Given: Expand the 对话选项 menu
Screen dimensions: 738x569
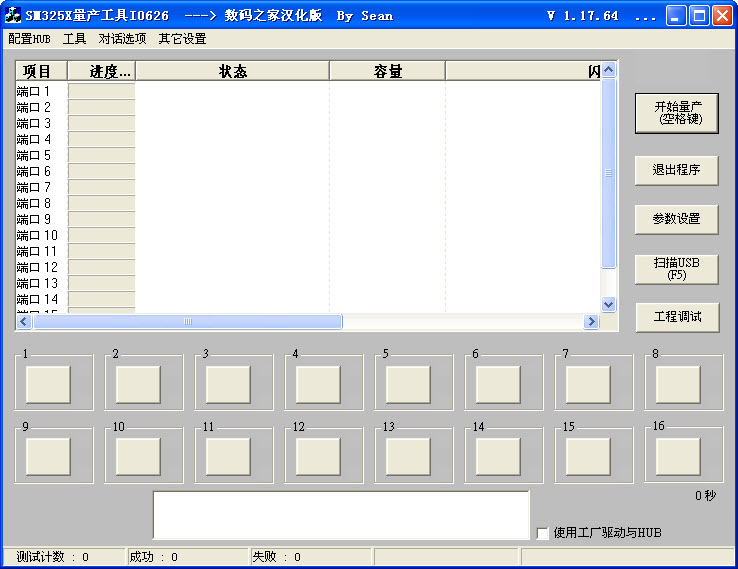Looking at the screenshot, I should pos(122,39).
